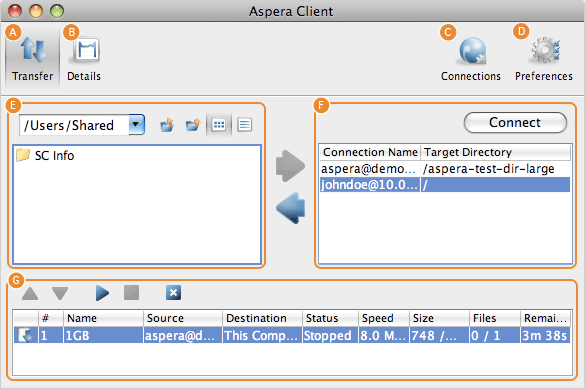This screenshot has width=585, height=389.
Task: Click the upload right arrow
Action: pyautogui.click(x=290, y=166)
